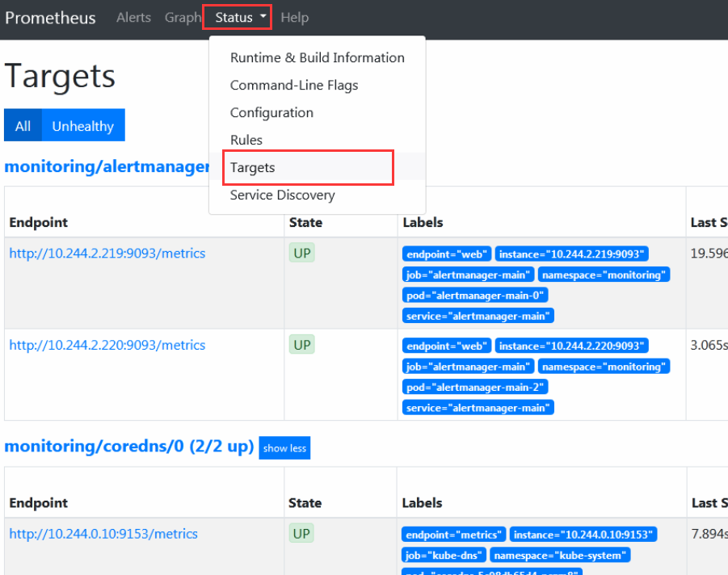Viewport: 728px width, 575px height.
Task: Collapse coredns group with show less
Action: coord(284,448)
